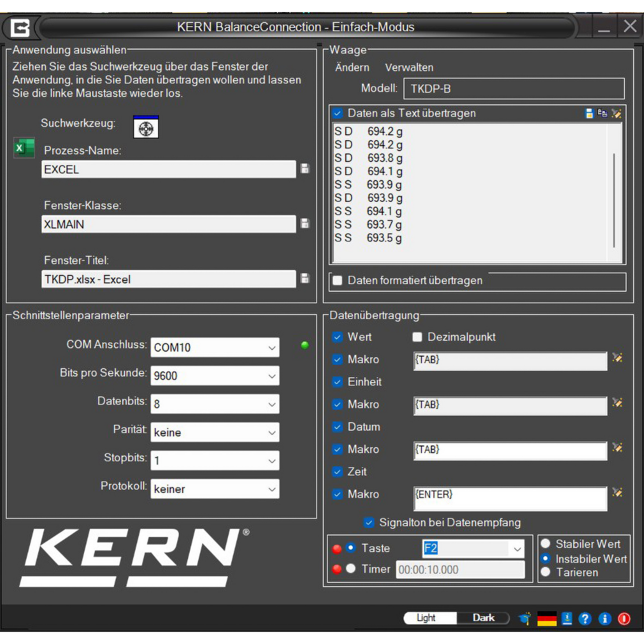Open the help question mark icon
The height and width of the screenshot is (644, 644).
(585, 619)
